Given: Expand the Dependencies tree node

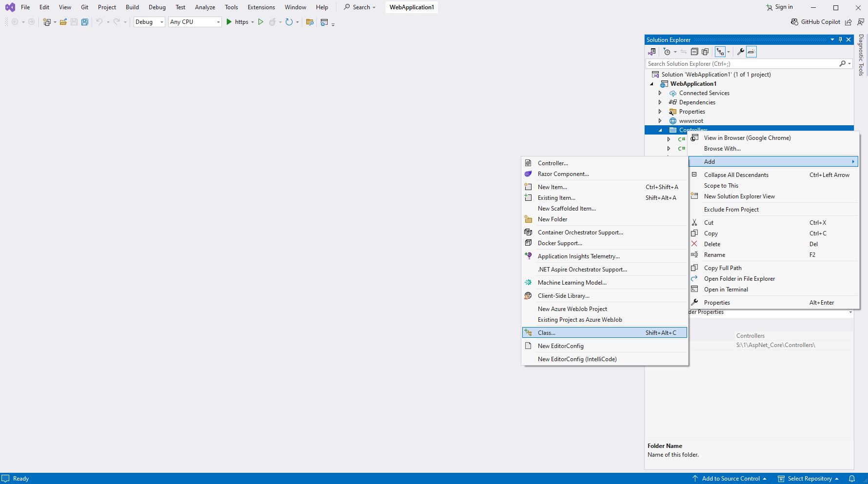Looking at the screenshot, I should click(660, 102).
